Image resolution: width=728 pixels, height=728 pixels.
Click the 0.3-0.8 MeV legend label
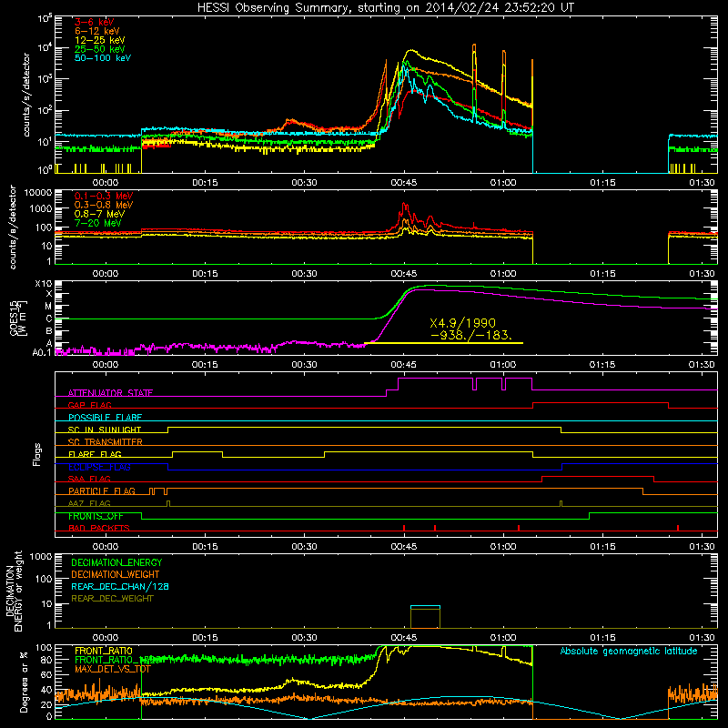point(104,205)
